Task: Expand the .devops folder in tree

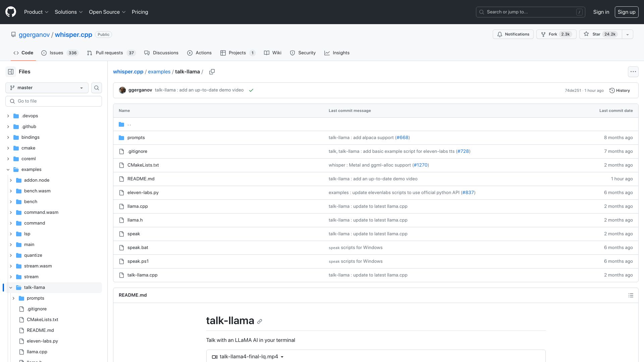Action: pos(8,116)
